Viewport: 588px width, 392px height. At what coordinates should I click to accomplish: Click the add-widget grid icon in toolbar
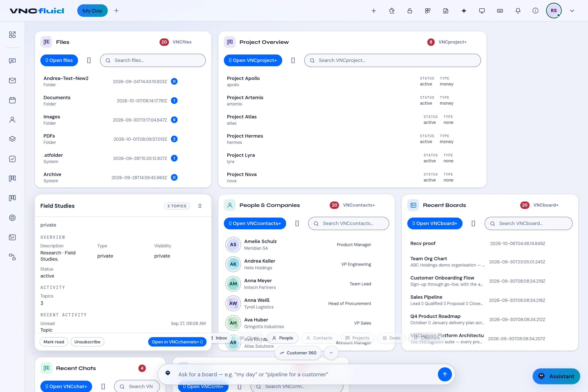(x=428, y=11)
